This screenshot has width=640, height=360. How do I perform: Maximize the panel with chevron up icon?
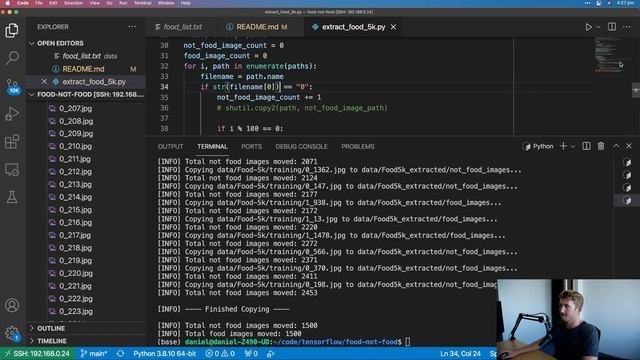point(616,146)
